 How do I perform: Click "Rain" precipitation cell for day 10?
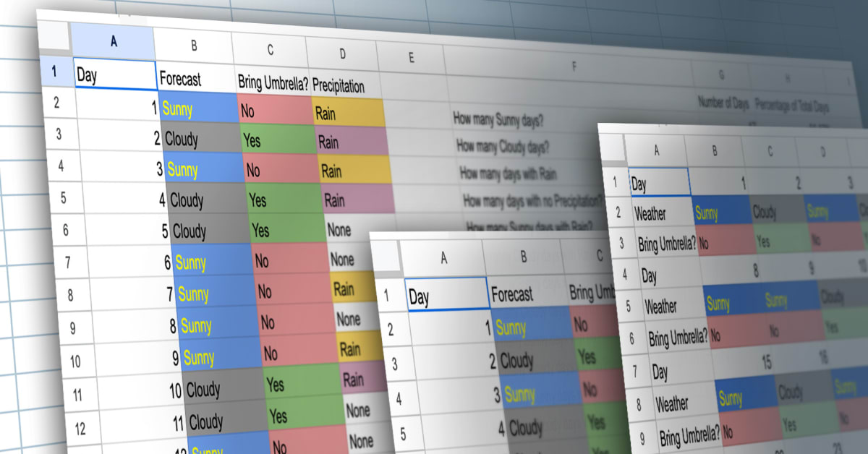pyautogui.click(x=364, y=379)
